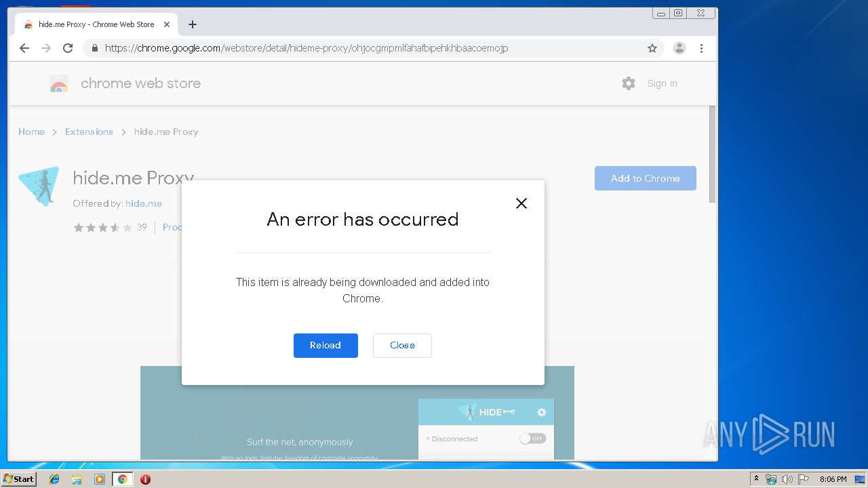This screenshot has height=488, width=868.
Task: Click the hide.me Proxy breadcrumb text
Action: [166, 131]
